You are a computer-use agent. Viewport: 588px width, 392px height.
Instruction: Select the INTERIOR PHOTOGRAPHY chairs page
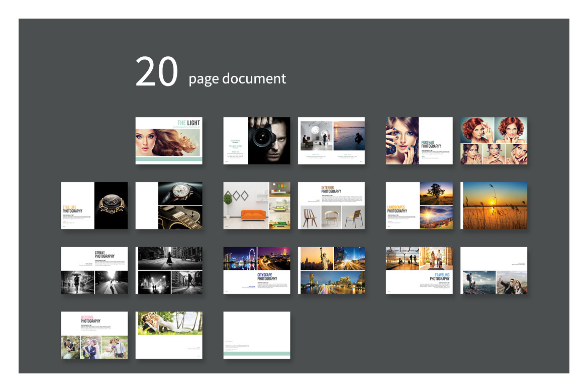pyautogui.click(x=332, y=205)
